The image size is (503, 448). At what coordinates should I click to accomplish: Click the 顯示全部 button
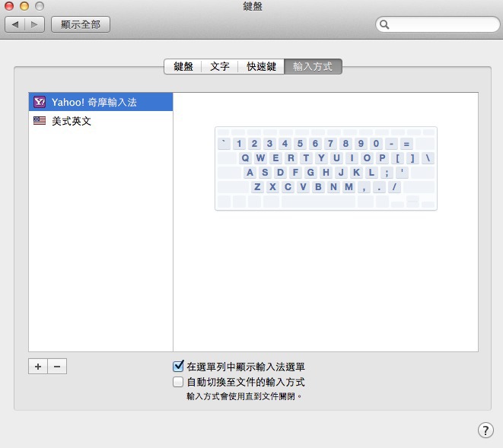tap(81, 24)
